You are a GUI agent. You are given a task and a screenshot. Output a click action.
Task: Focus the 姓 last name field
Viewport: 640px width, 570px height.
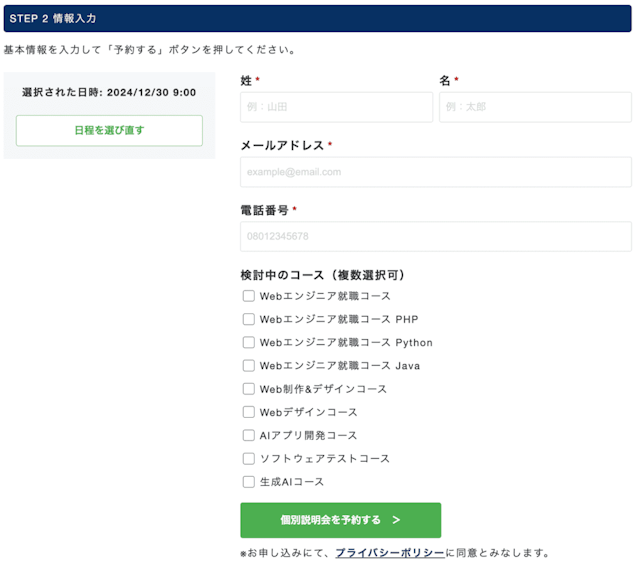point(336,107)
